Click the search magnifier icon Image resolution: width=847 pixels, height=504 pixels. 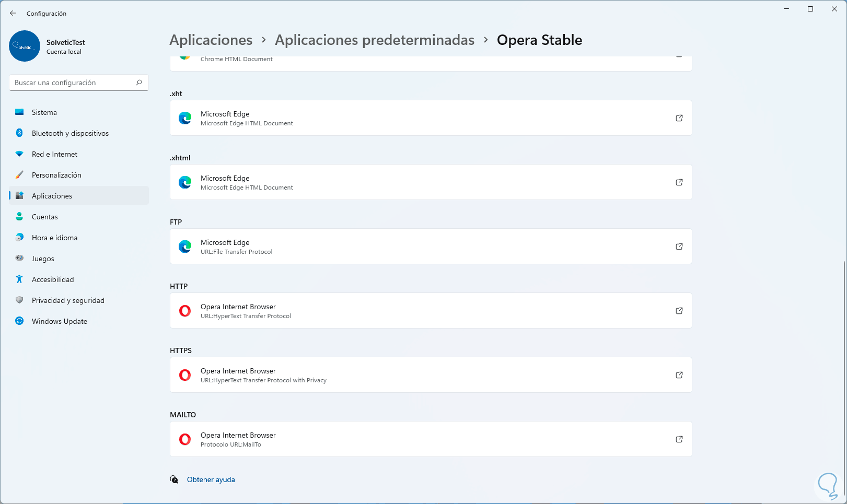(139, 83)
